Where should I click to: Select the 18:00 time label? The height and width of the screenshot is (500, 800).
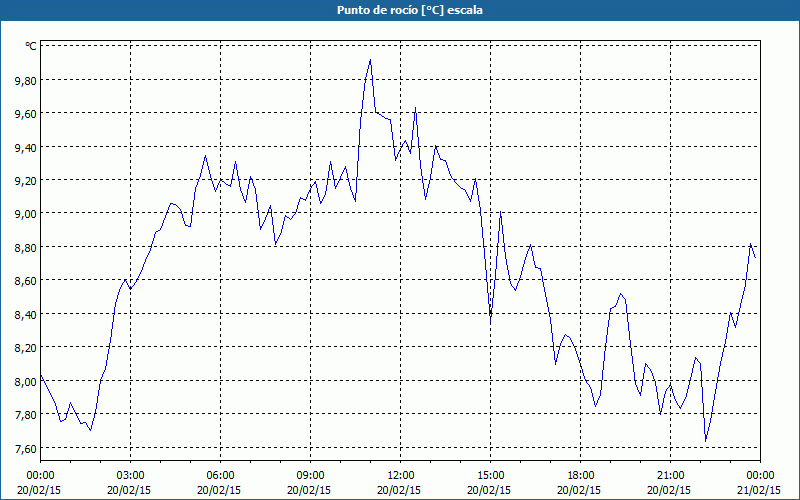tap(581, 475)
